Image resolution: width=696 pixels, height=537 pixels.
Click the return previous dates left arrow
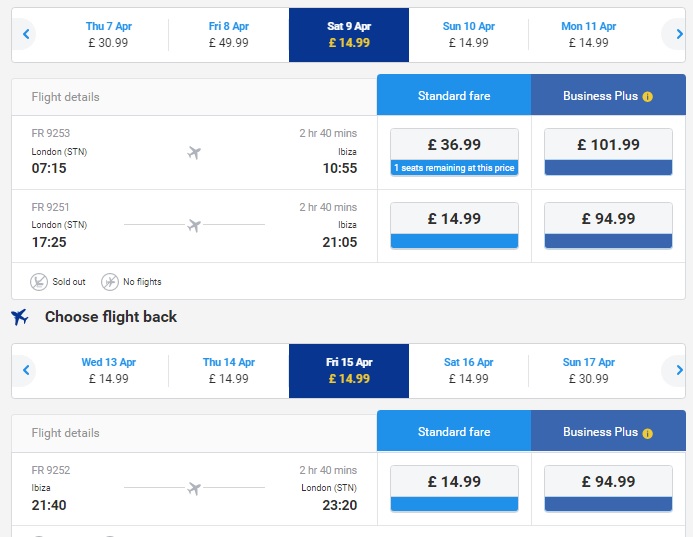26,370
